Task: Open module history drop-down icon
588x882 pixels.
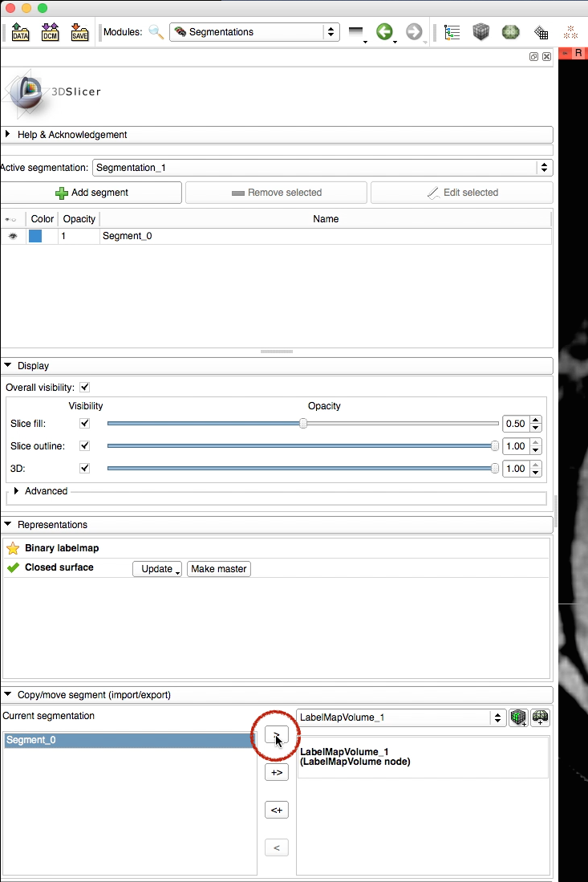Action: pos(357,33)
